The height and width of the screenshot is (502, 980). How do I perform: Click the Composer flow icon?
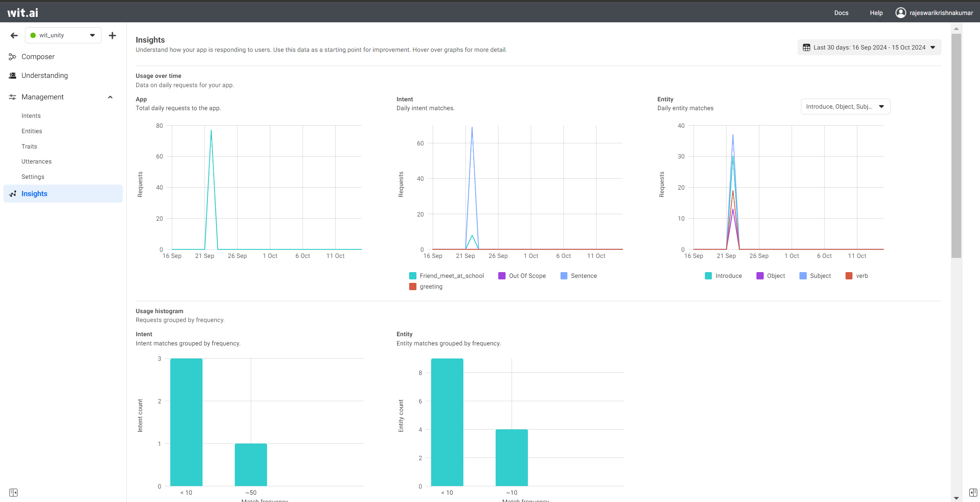point(12,57)
